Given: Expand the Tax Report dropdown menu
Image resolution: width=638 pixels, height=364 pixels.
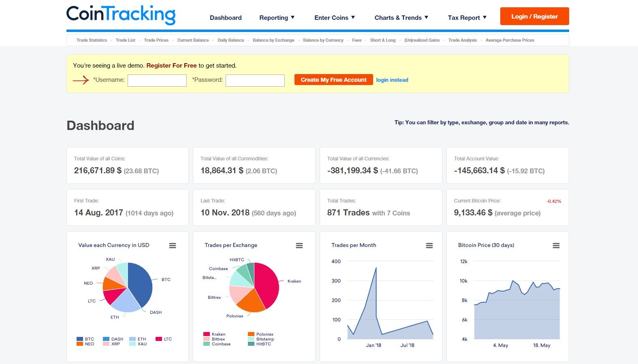Looking at the screenshot, I should click(x=467, y=18).
